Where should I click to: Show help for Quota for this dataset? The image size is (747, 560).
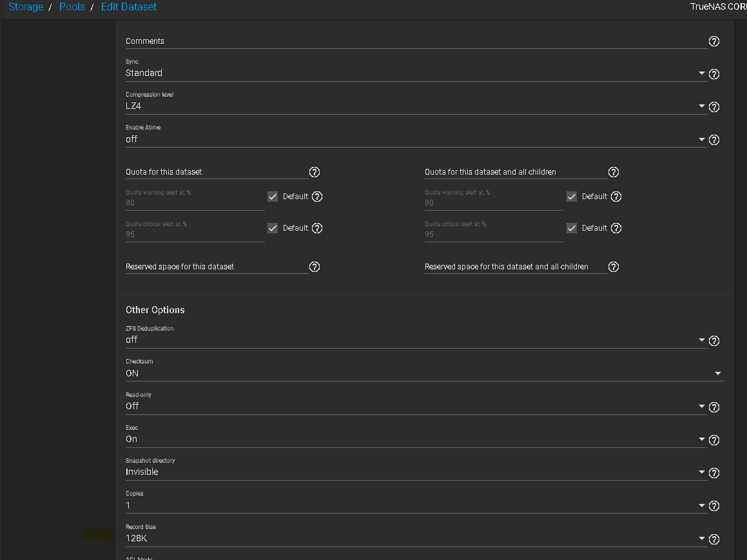coord(315,172)
